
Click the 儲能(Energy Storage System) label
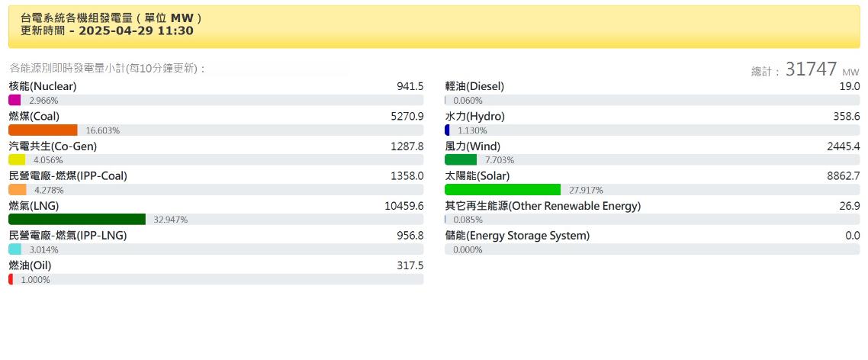[x=517, y=236]
